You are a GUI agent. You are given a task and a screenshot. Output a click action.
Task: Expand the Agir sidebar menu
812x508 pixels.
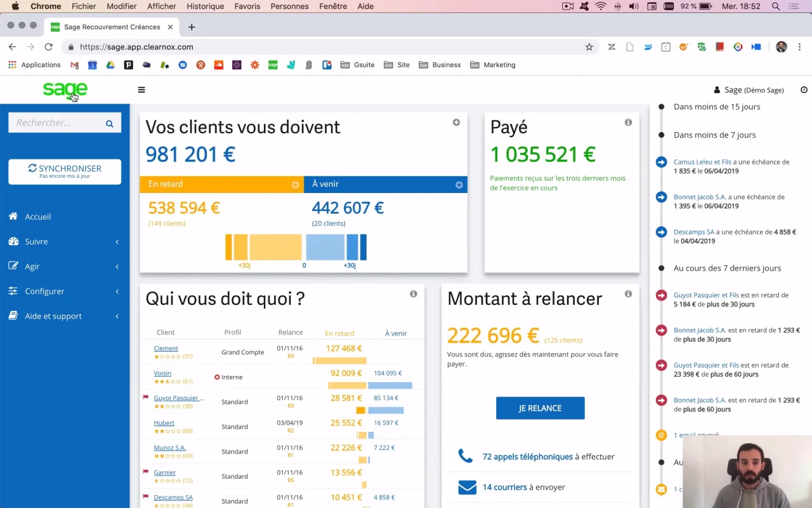tap(65, 266)
